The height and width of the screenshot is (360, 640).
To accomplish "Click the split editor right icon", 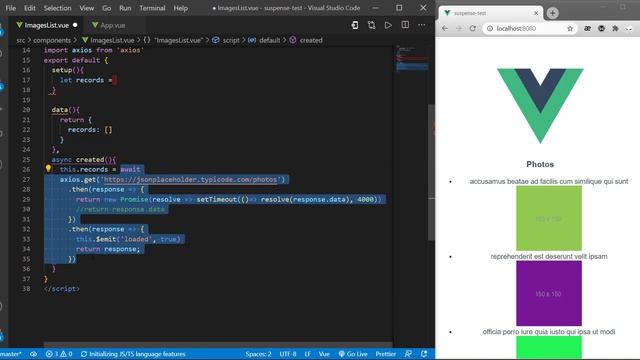I will [405, 25].
